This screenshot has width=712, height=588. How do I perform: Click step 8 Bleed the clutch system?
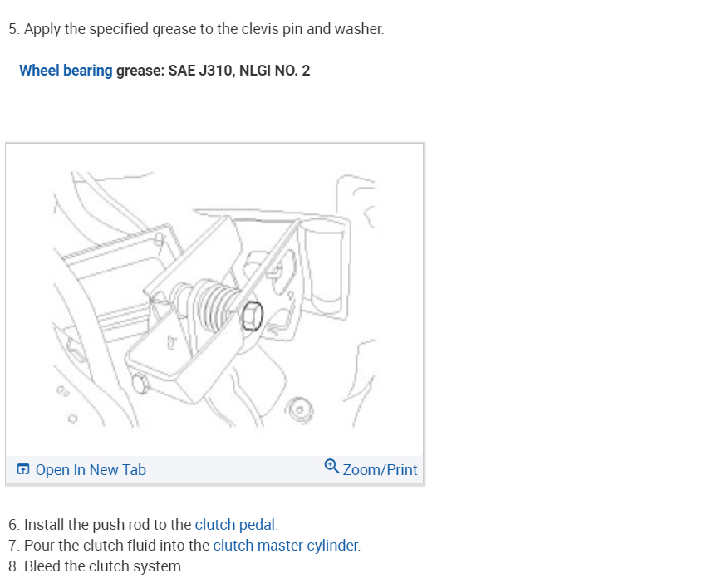pyautogui.click(x=96, y=566)
